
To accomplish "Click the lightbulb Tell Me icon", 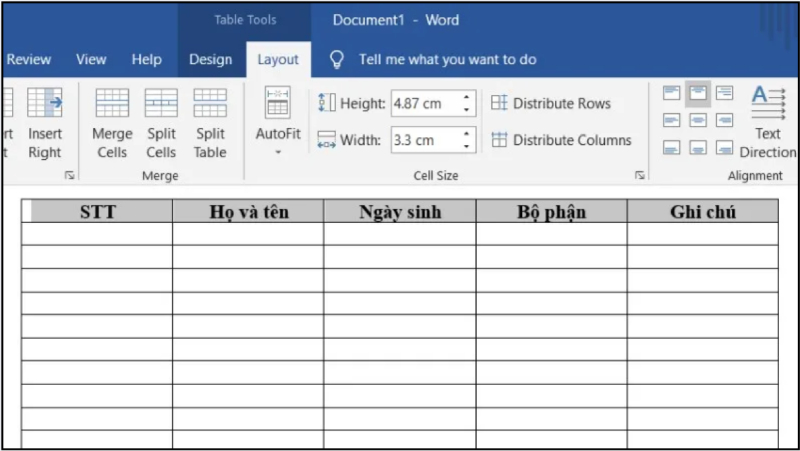I will click(337, 59).
